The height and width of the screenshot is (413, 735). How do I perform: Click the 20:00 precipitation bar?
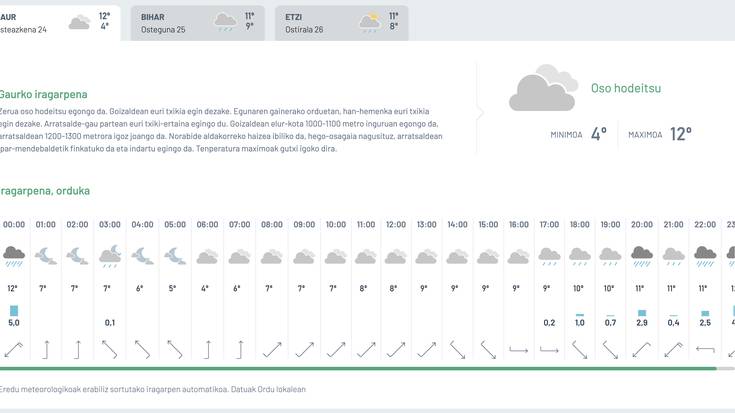point(642,313)
